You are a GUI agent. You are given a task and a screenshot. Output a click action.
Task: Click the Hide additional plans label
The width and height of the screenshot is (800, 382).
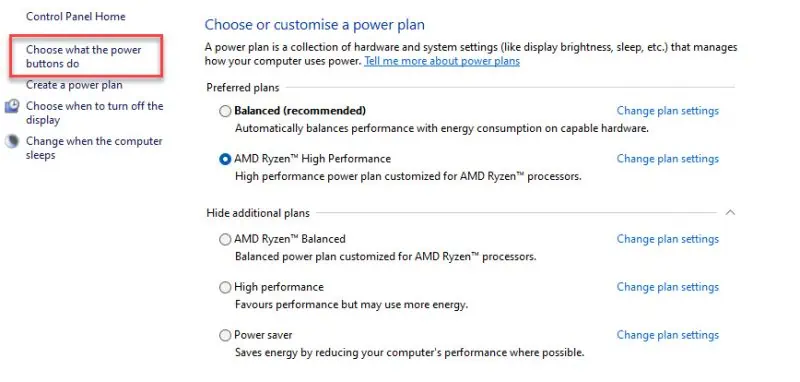(x=258, y=213)
